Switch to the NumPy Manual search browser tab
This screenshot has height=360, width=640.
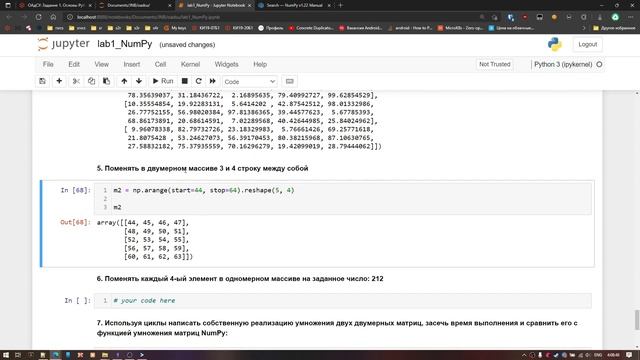[294, 5]
